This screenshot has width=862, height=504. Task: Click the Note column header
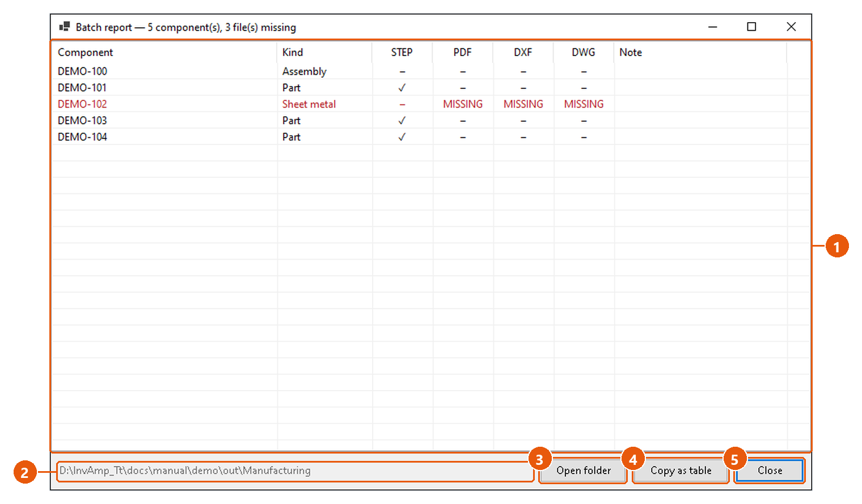[700, 52]
